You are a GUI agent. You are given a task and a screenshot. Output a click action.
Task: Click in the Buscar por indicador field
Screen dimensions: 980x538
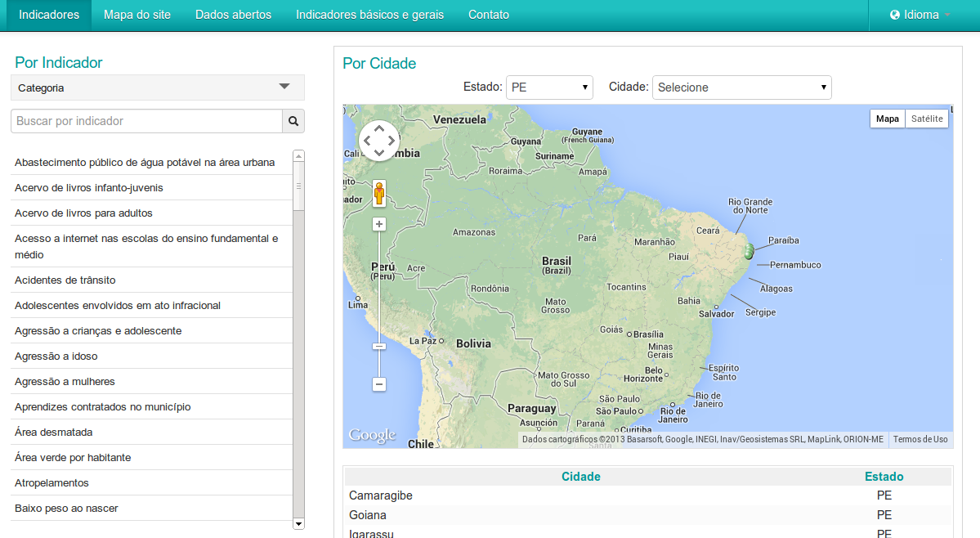tap(146, 121)
